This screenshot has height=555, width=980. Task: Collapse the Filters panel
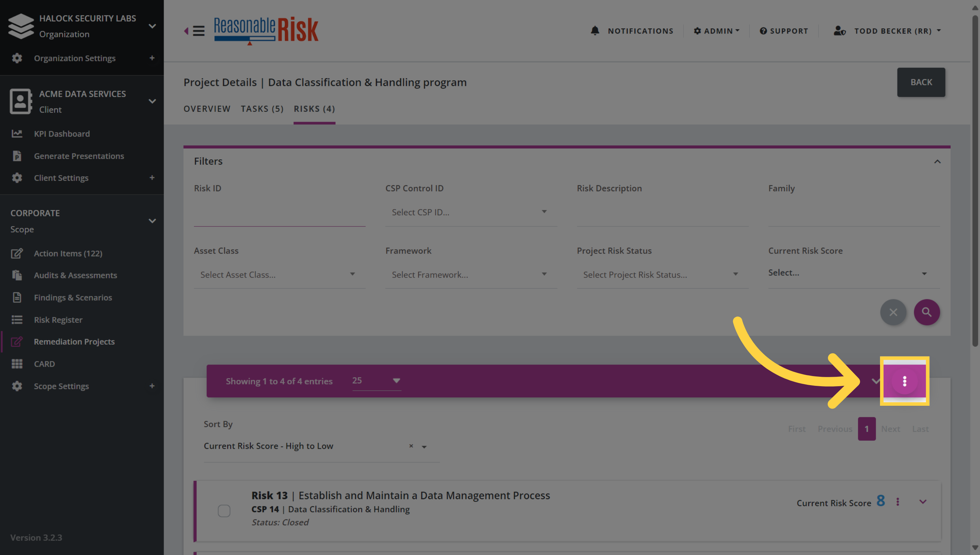[x=937, y=161]
